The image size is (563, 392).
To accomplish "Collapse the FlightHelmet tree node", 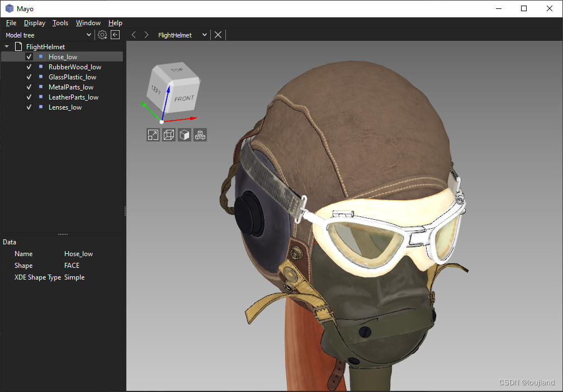I will pos(7,46).
